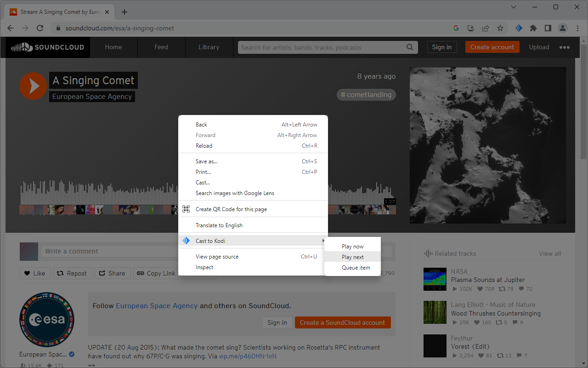Click the Share button
588x368 pixels.
(113, 273)
